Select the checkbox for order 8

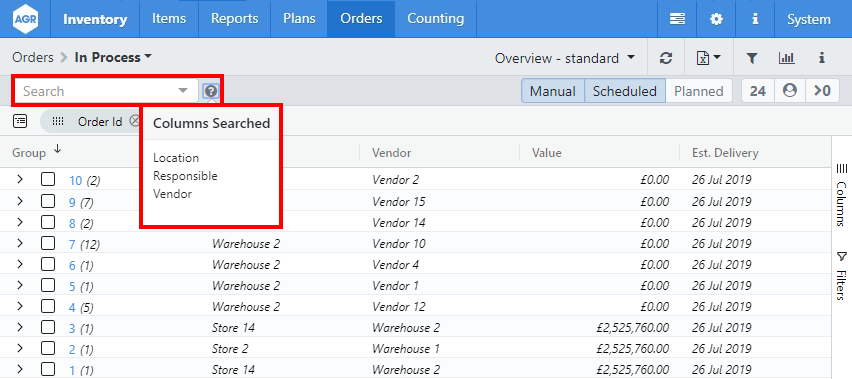click(x=48, y=222)
